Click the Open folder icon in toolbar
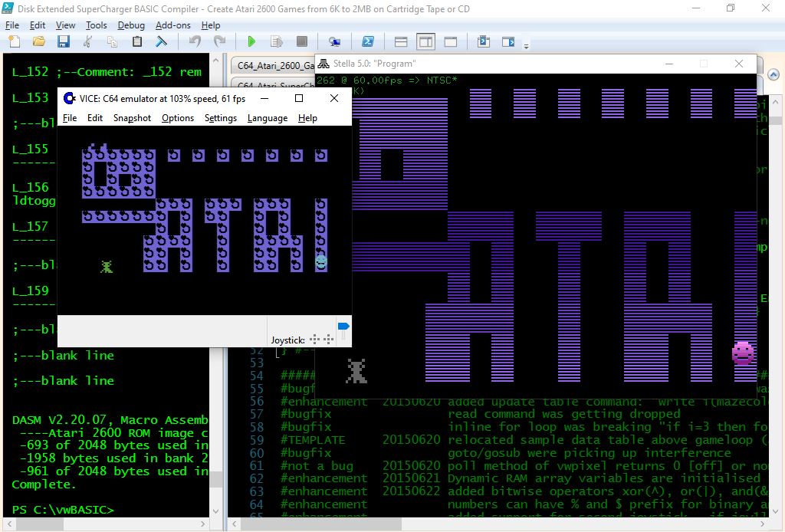The height and width of the screenshot is (532, 785). (38, 41)
